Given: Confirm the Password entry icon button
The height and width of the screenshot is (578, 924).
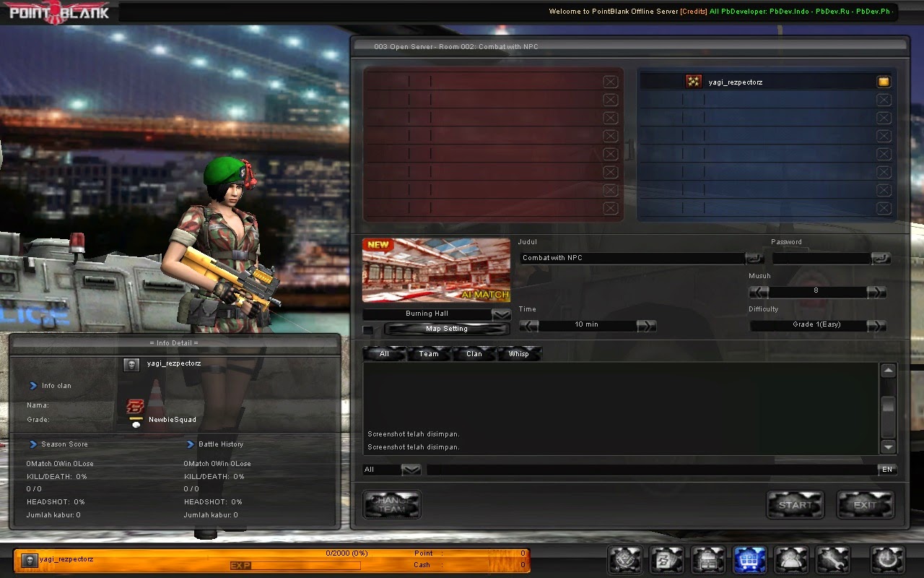Looking at the screenshot, I should tap(881, 258).
